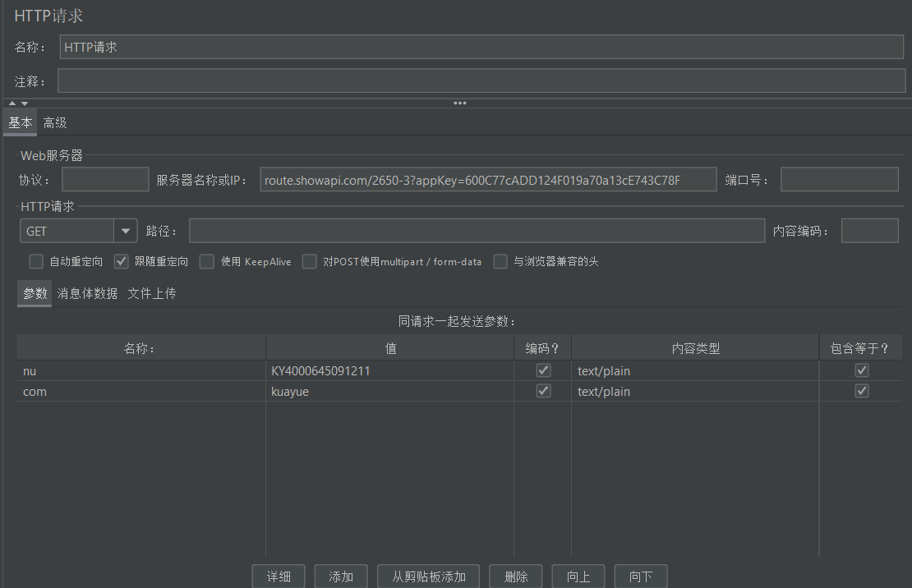Open the GET request method dropdown
Viewport: 912px width, 588px height.
click(x=124, y=231)
